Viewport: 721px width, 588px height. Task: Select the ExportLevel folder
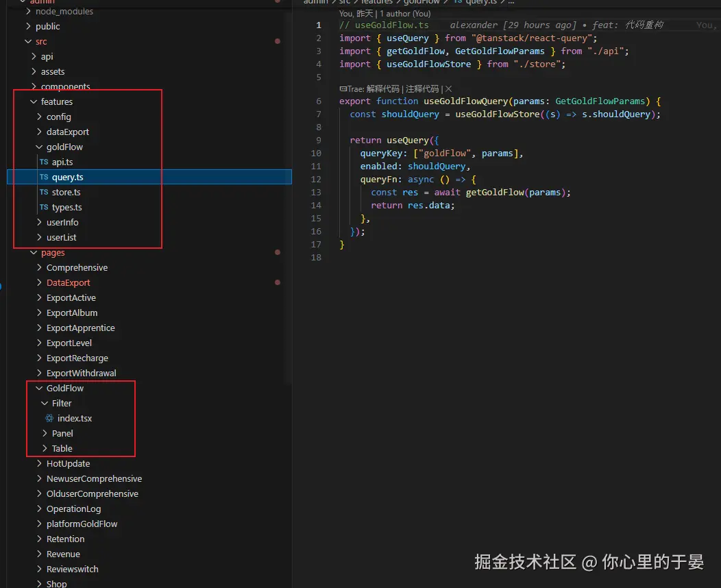pos(69,343)
